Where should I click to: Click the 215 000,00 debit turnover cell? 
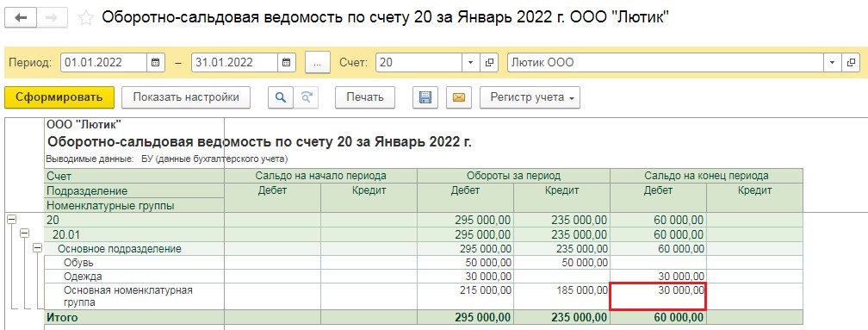(465, 296)
